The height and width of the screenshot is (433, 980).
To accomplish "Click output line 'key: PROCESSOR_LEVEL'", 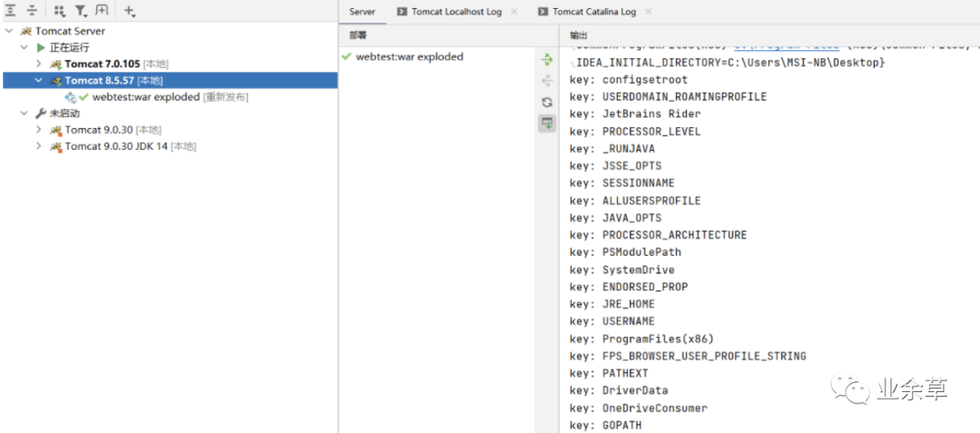I will pyautogui.click(x=635, y=132).
